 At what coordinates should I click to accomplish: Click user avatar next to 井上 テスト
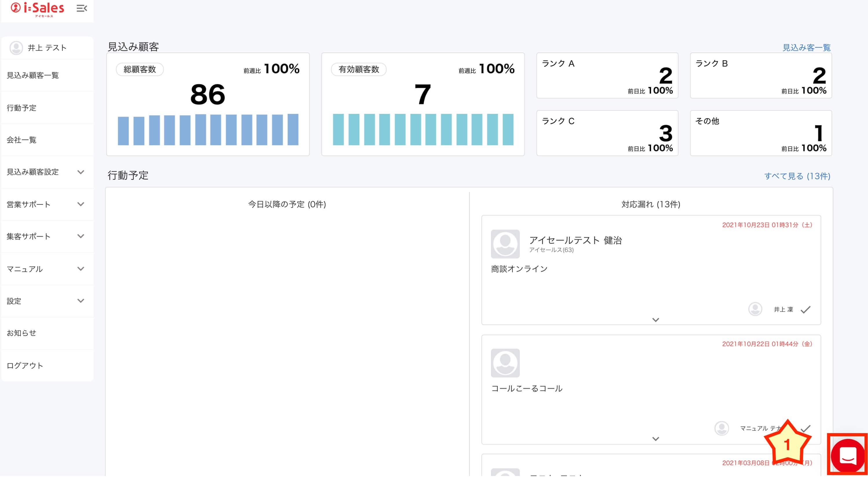16,48
